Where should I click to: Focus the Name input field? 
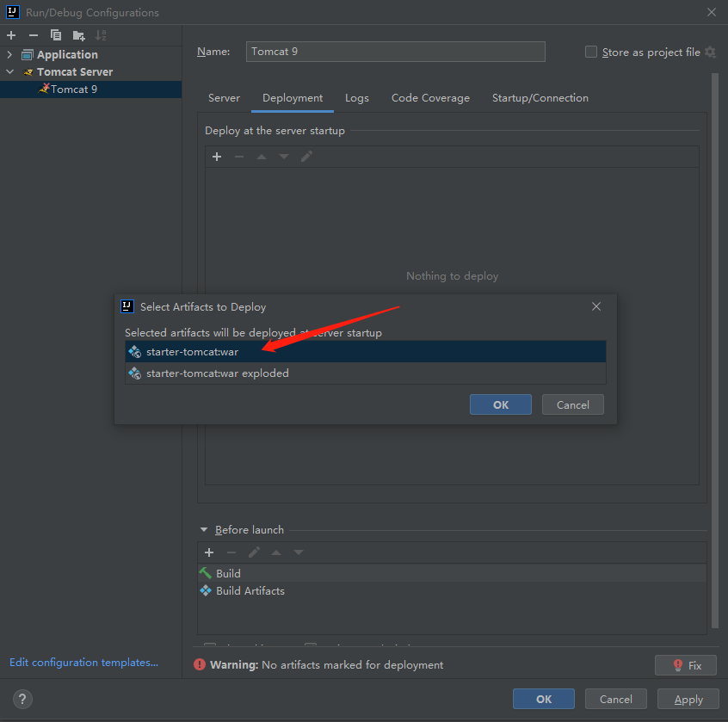click(396, 52)
